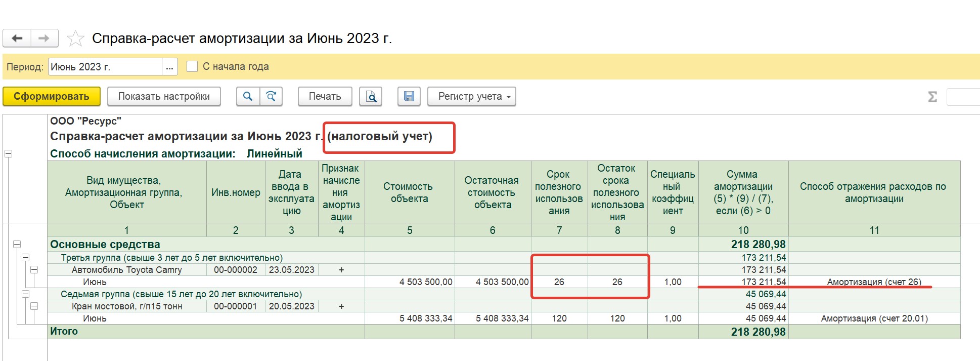Select coefficient 1,00 in Toyota Июнь row

click(673, 282)
